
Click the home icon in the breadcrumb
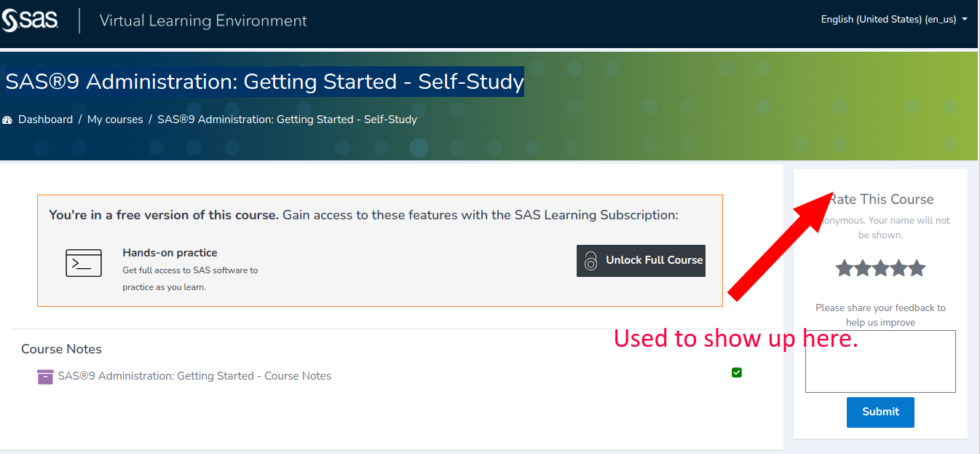(x=7, y=119)
